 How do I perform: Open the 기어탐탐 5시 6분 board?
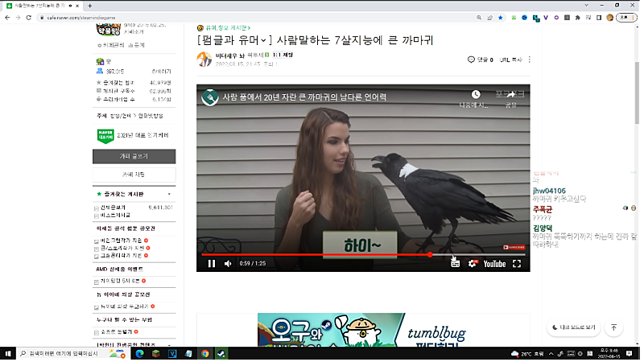point(120,281)
